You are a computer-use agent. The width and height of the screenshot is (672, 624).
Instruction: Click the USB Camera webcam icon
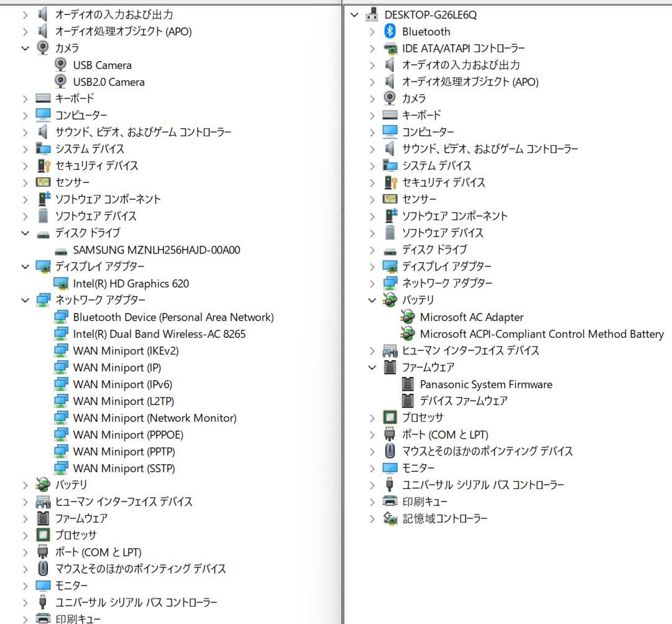pyautogui.click(x=61, y=65)
